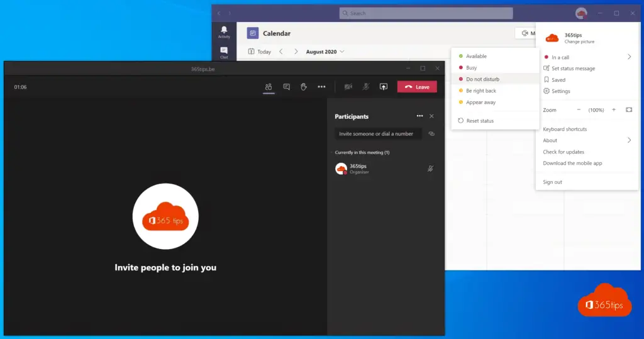Toggle camera on in meeting

(x=348, y=87)
